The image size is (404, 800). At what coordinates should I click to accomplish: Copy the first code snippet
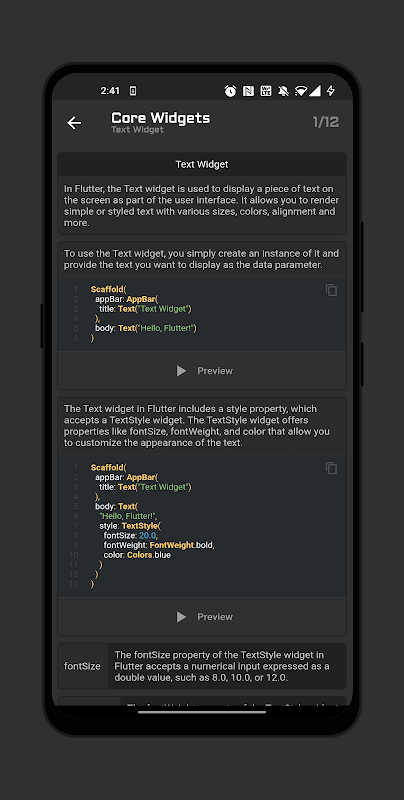[x=332, y=290]
